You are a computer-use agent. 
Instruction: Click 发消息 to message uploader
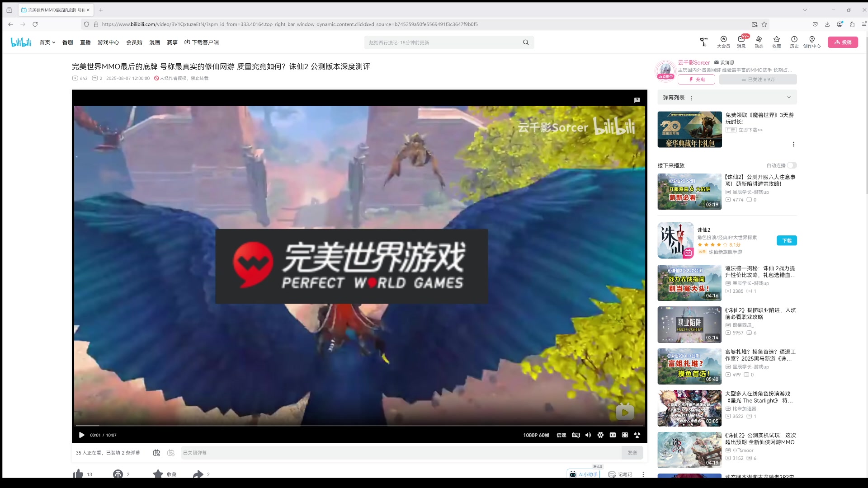coord(724,62)
